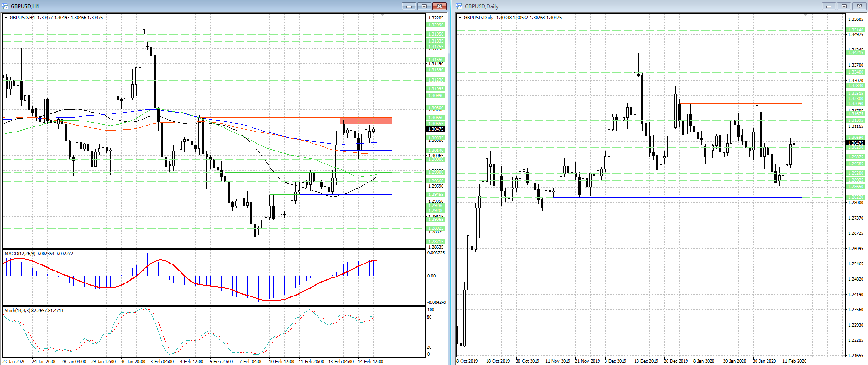
Task: Click the chart shift marker on Daily chart
Action: coord(806,15)
